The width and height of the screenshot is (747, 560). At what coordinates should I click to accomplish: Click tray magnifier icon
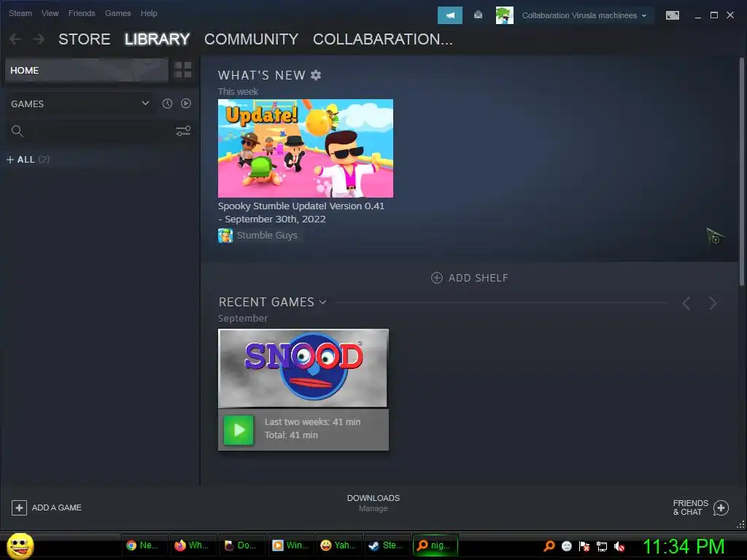click(x=549, y=546)
